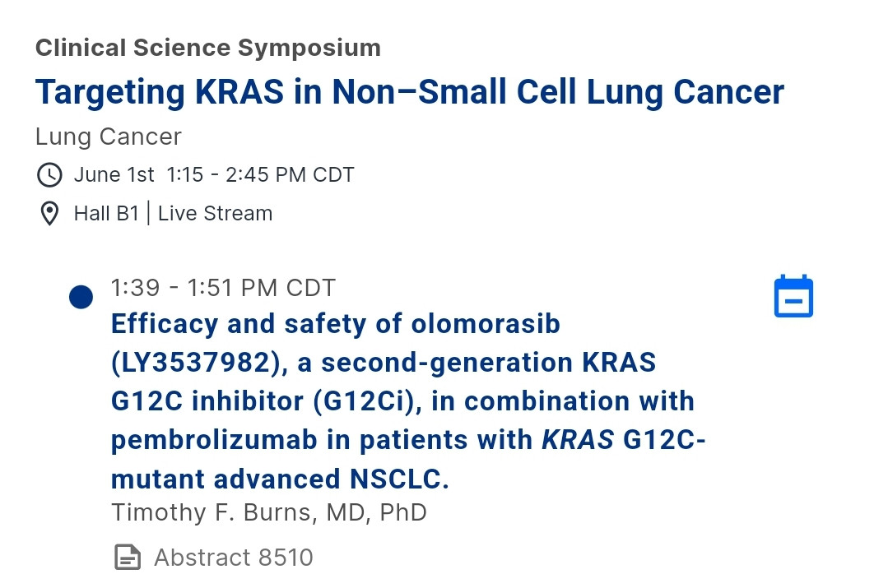
Task: Click the Clinical Science Symposium heading
Action: coord(208,48)
